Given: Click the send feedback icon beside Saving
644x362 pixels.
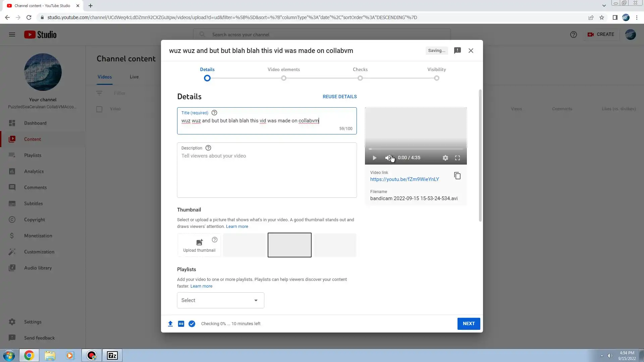Looking at the screenshot, I should pos(457,51).
